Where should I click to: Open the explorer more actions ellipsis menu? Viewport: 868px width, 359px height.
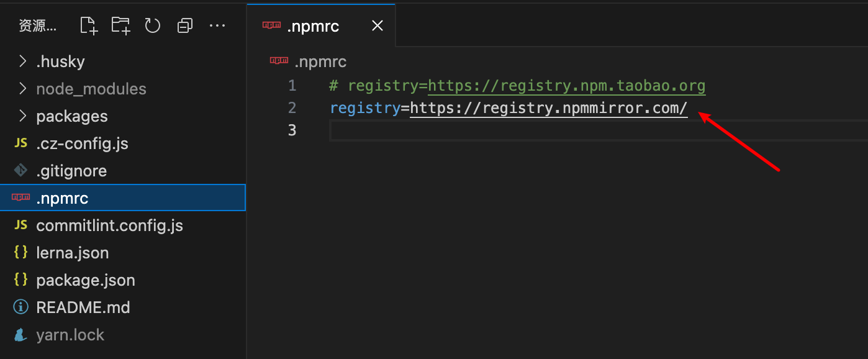tap(217, 25)
